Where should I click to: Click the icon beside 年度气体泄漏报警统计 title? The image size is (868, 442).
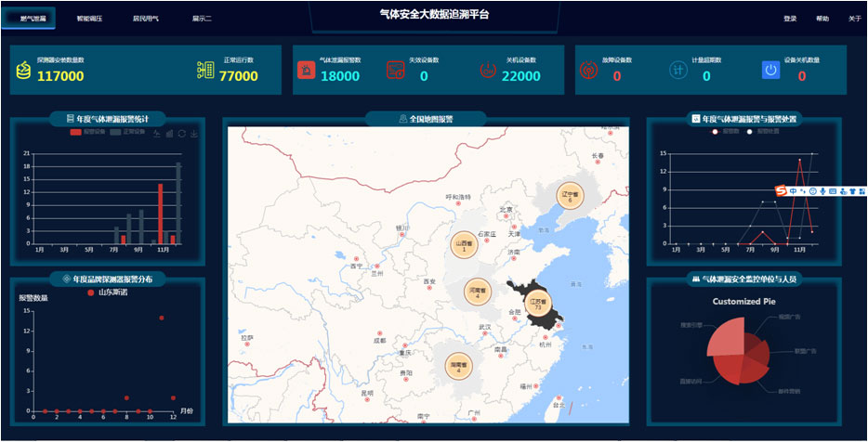point(71,118)
